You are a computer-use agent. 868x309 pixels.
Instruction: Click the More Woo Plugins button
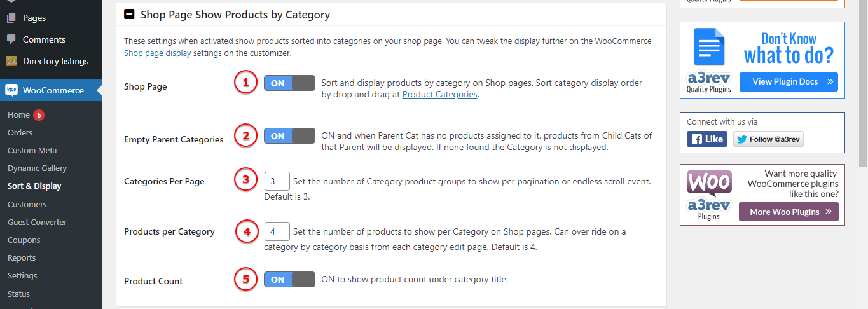[x=789, y=212]
